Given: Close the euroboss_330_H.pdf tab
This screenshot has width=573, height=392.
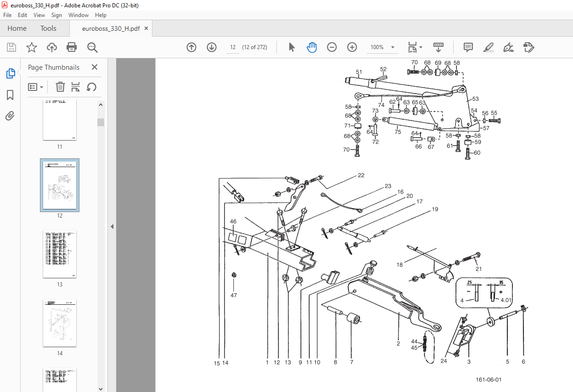Looking at the screenshot, I should pos(146,28).
